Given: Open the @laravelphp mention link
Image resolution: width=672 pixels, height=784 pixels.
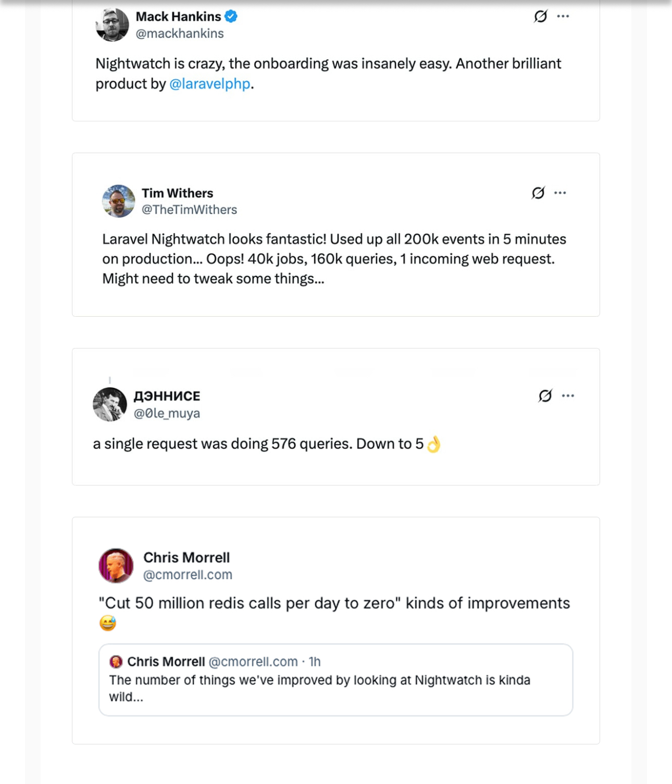Looking at the screenshot, I should (x=210, y=84).
